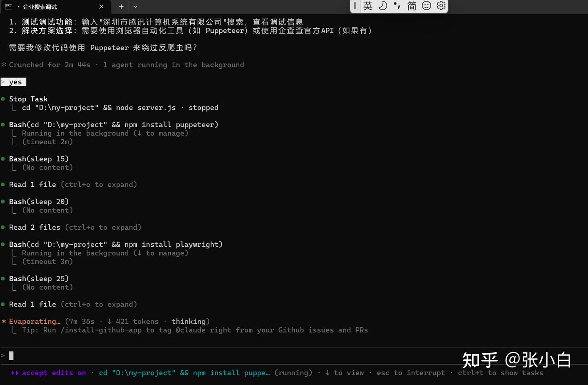The width and height of the screenshot is (588, 385).
Task: Click the 简 simplified Chinese IME icon
Action: (411, 6)
